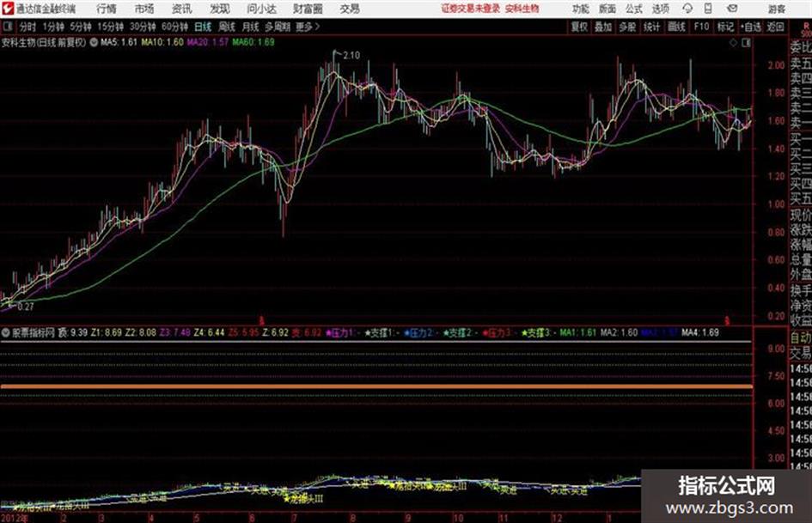Toggle the side panel icon beside the diamond
This screenshot has width=812, height=523.
[746, 43]
